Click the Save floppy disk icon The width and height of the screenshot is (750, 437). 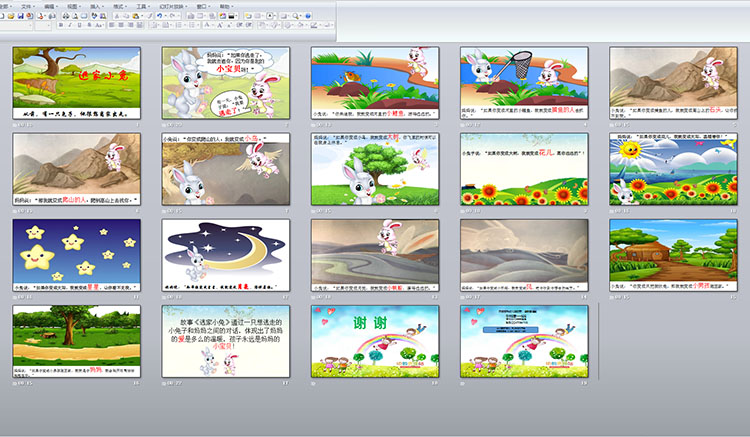(21, 16)
